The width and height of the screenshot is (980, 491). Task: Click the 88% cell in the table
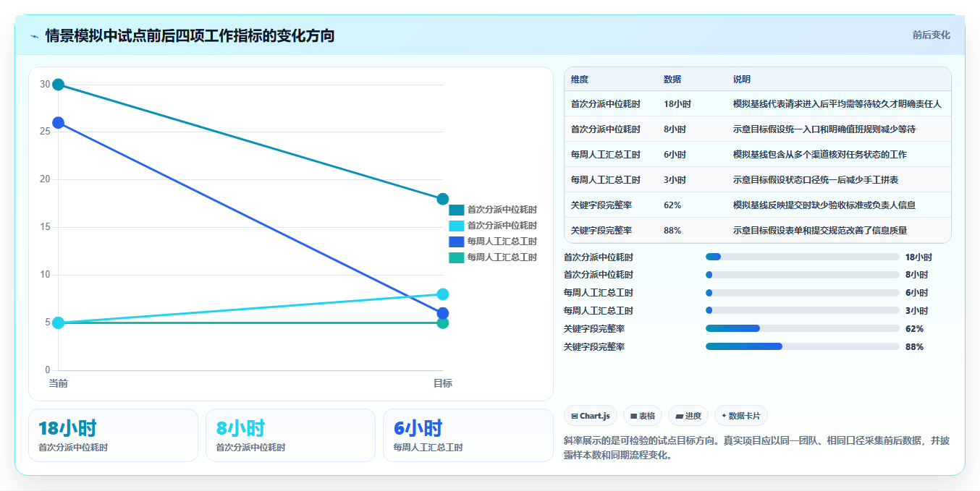pos(672,231)
